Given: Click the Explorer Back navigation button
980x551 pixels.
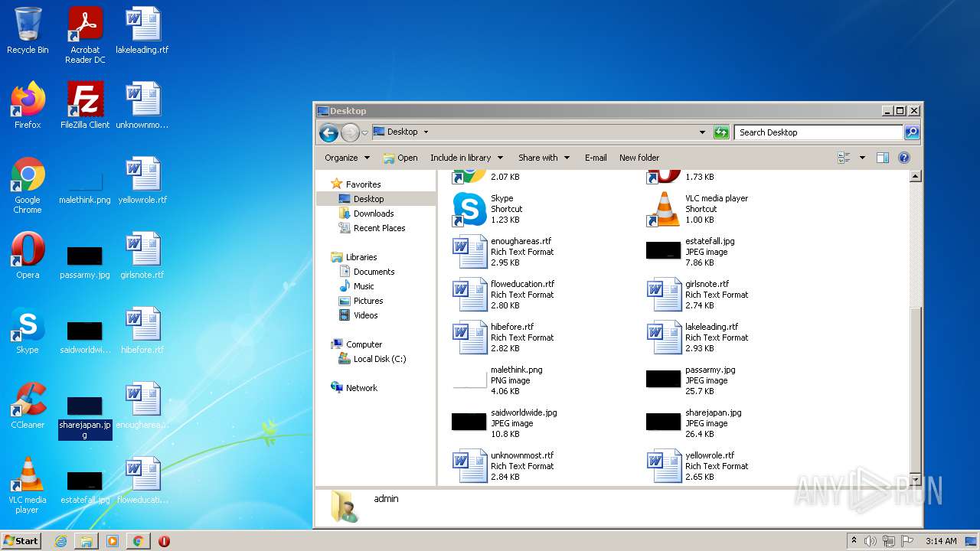Looking at the screenshot, I should click(x=328, y=132).
